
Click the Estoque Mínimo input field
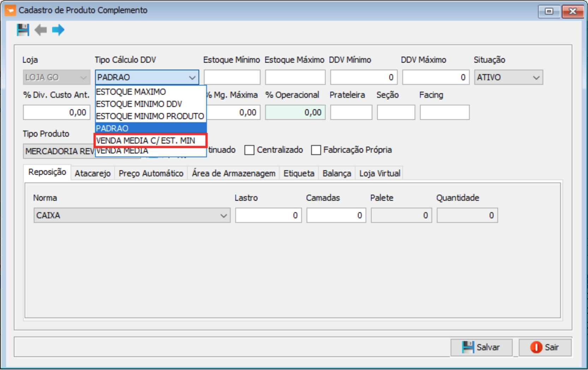click(x=232, y=77)
